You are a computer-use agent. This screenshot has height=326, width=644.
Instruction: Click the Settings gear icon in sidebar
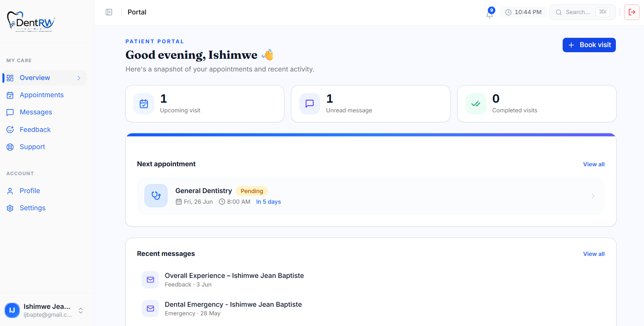[10, 208]
